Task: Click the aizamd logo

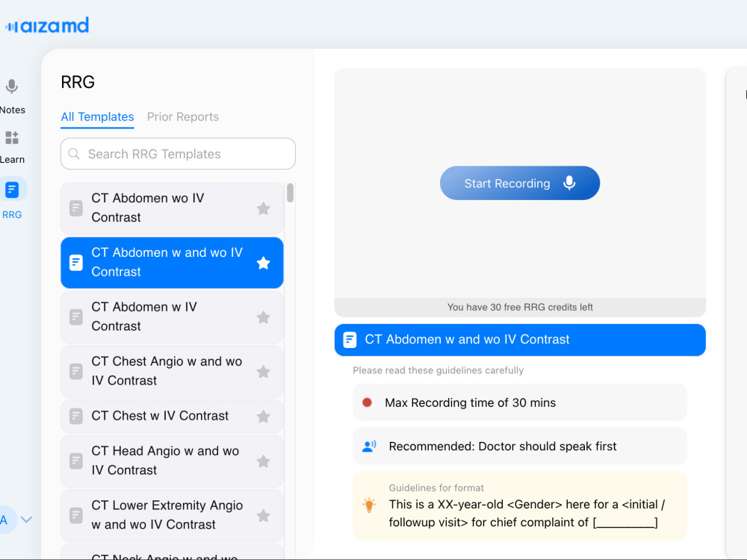Action: click(x=46, y=25)
